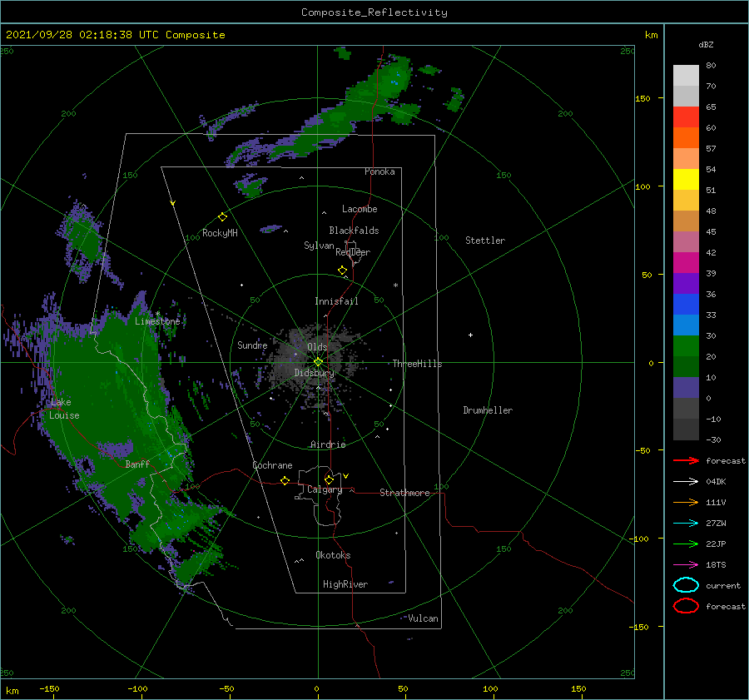Click the Drumheller label
Screen dimensions: 749x700
[x=488, y=410]
